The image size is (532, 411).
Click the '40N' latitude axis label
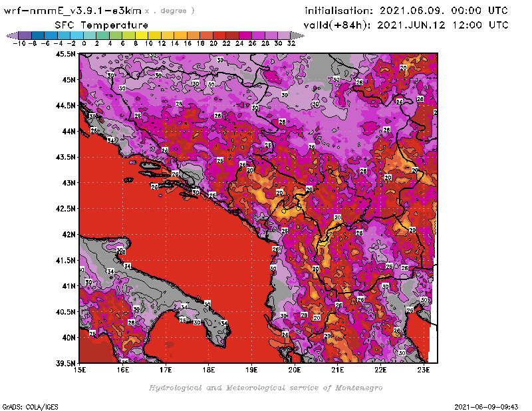(x=68, y=338)
